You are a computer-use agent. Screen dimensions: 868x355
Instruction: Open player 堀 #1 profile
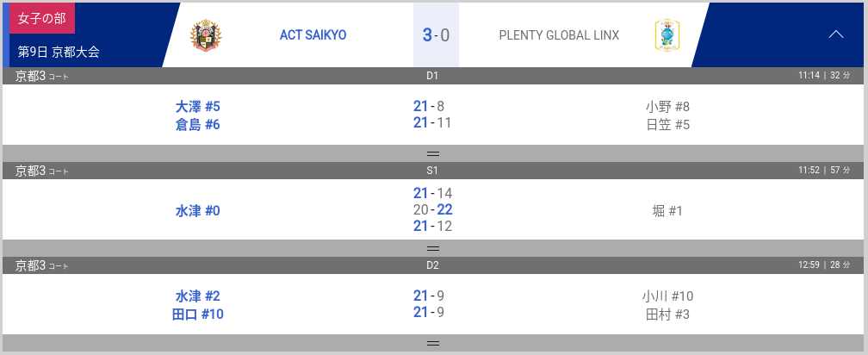pos(667,210)
